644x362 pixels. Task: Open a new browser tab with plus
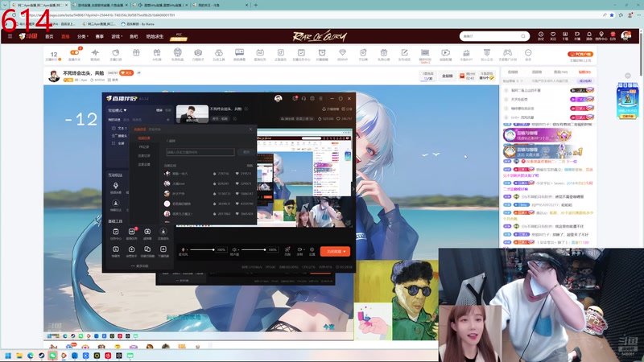click(255, 5)
